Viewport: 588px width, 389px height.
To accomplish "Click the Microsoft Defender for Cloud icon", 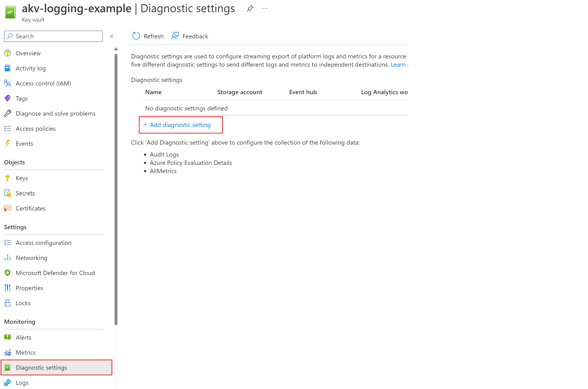I will coord(7,273).
